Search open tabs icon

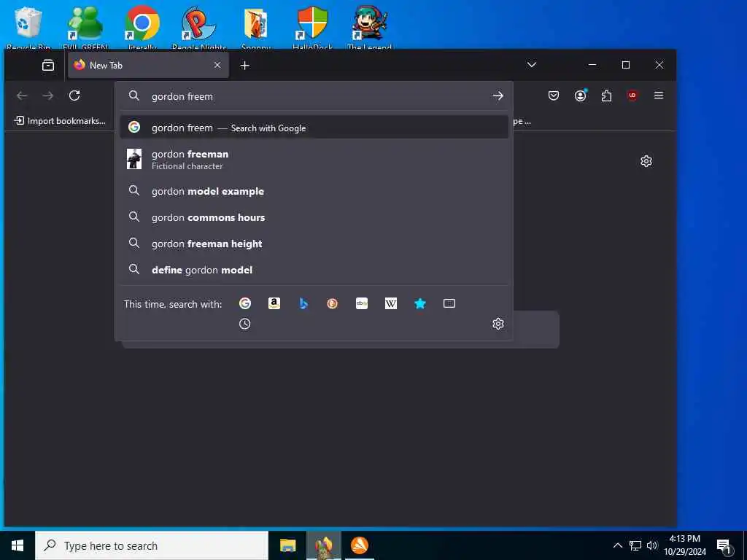(x=449, y=303)
